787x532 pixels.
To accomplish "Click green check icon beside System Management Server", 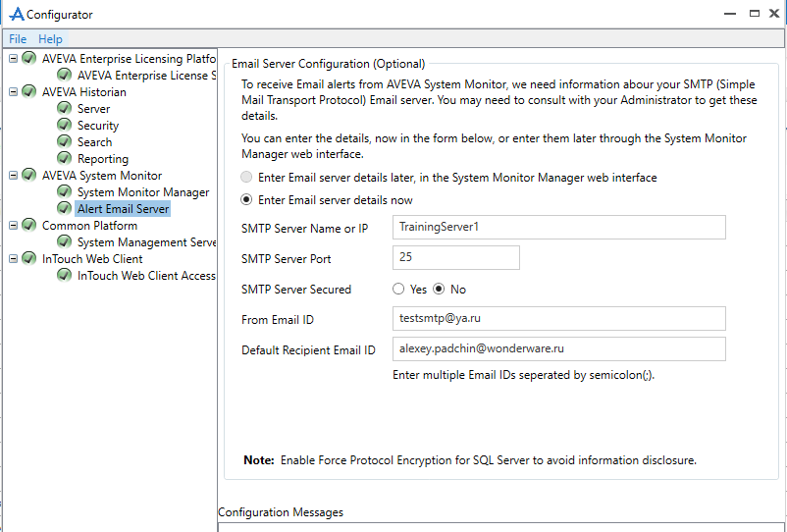I will coord(64,241).
